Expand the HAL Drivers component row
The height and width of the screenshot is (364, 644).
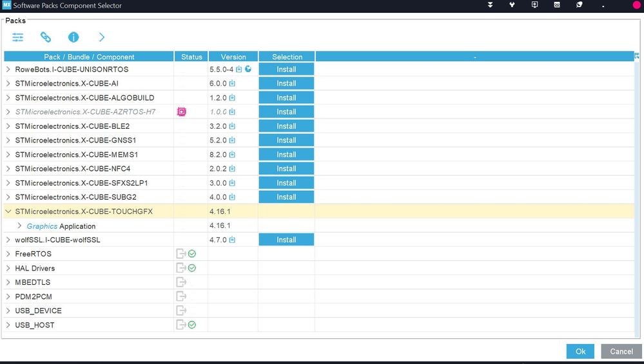(8, 268)
